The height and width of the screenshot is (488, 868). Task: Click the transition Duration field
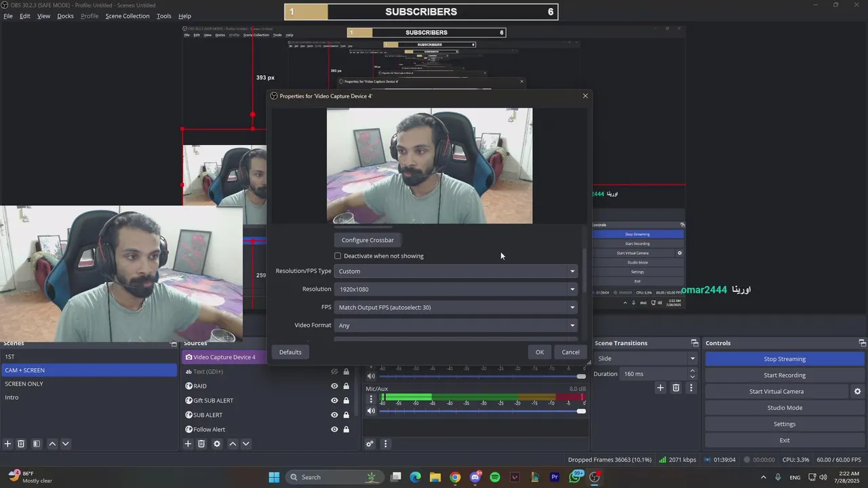(653, 373)
